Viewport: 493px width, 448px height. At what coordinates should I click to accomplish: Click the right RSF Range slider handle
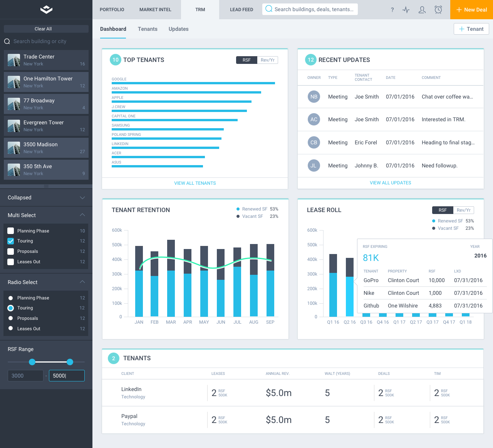tap(70, 362)
